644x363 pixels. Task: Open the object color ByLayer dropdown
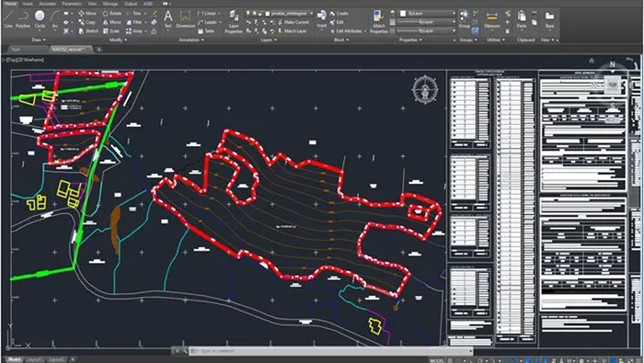pyautogui.click(x=428, y=14)
